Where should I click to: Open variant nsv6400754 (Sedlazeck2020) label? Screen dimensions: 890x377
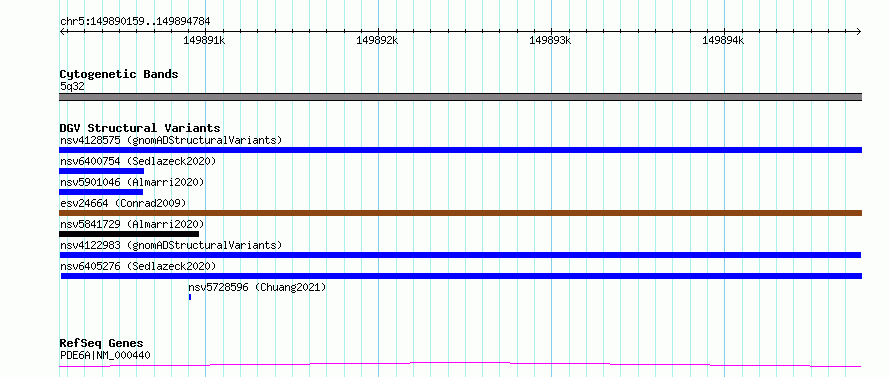138,161
